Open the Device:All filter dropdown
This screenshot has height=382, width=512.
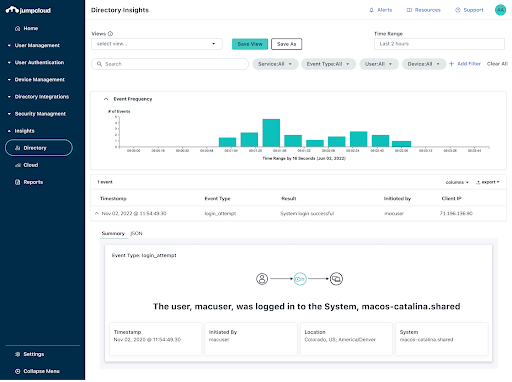click(424, 64)
